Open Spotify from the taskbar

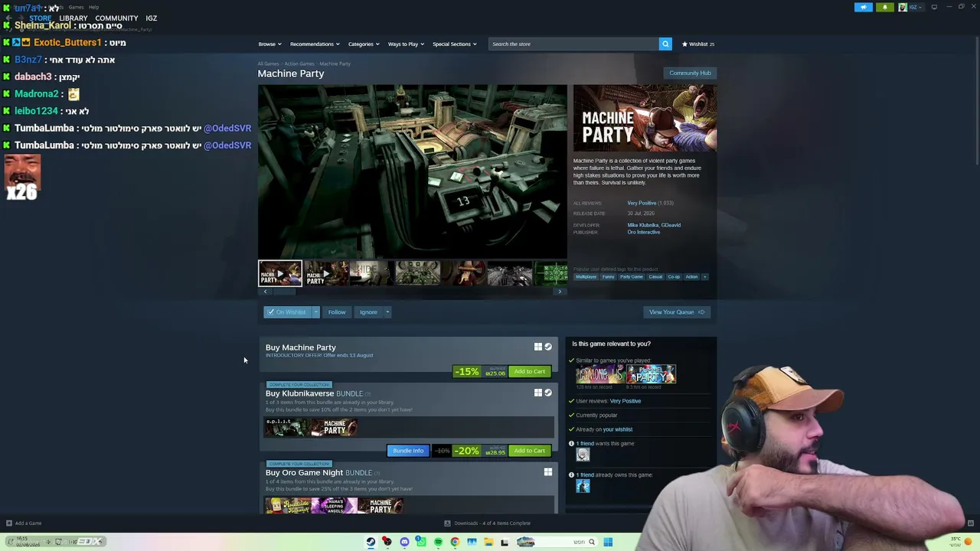tap(438, 542)
